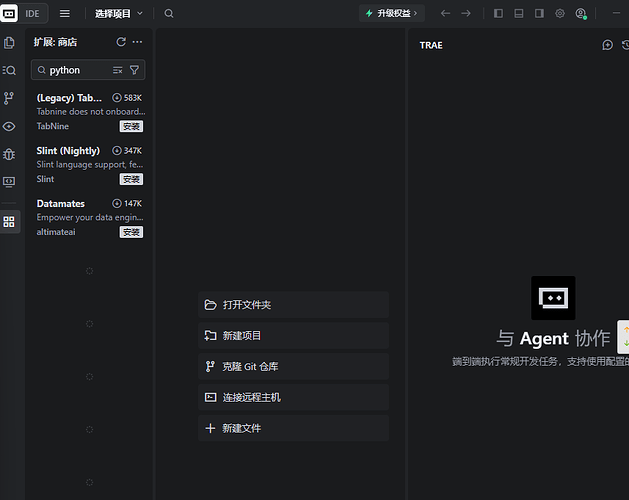Refresh the extensions store list
This screenshot has height=500, width=629.
coord(121,42)
